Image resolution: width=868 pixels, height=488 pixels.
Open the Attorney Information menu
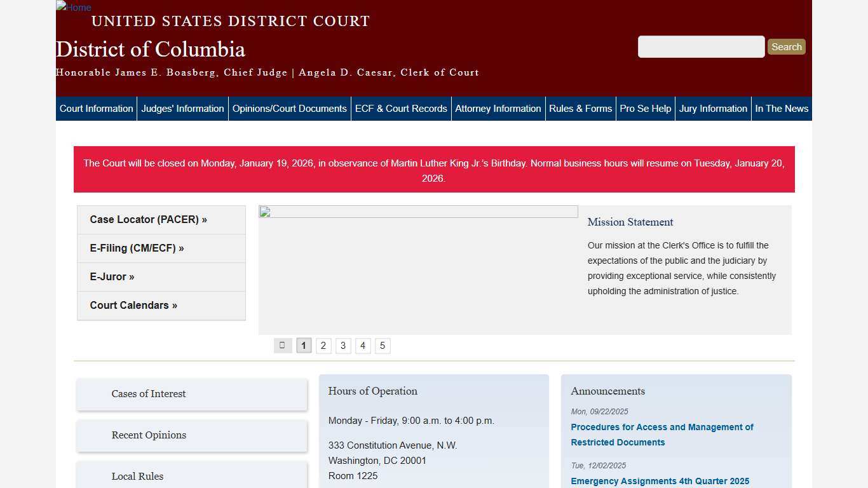pos(498,108)
